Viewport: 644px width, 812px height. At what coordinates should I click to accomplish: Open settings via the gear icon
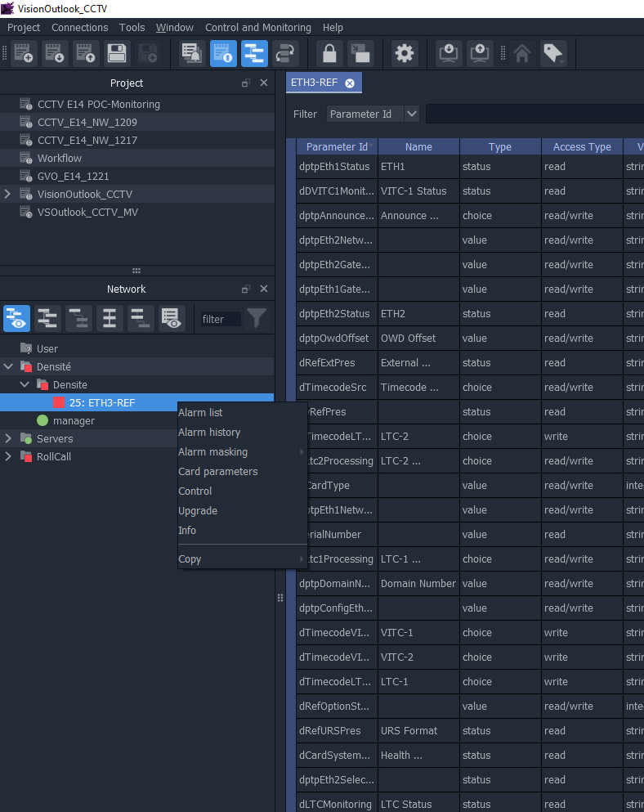[x=405, y=54]
